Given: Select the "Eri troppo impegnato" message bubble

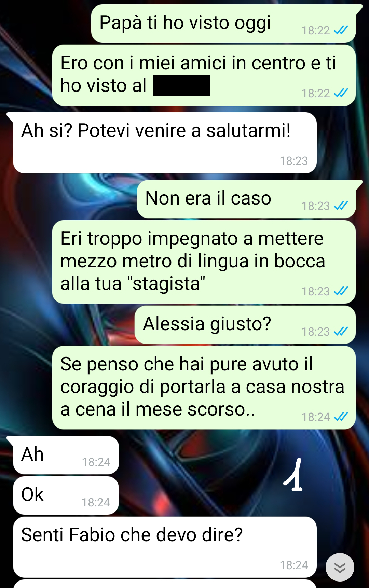Looking at the screenshot, I should pyautogui.click(x=204, y=262).
